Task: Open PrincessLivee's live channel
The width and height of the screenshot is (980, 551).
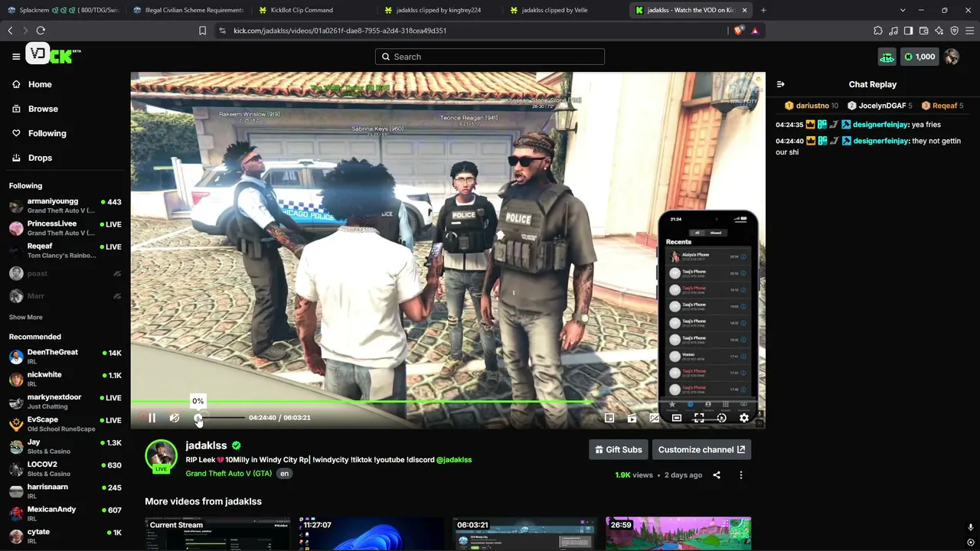Action: coord(65,228)
